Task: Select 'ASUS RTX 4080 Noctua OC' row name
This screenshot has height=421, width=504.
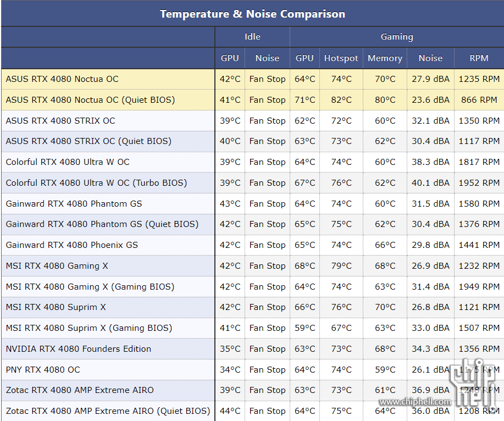Action: point(62,79)
